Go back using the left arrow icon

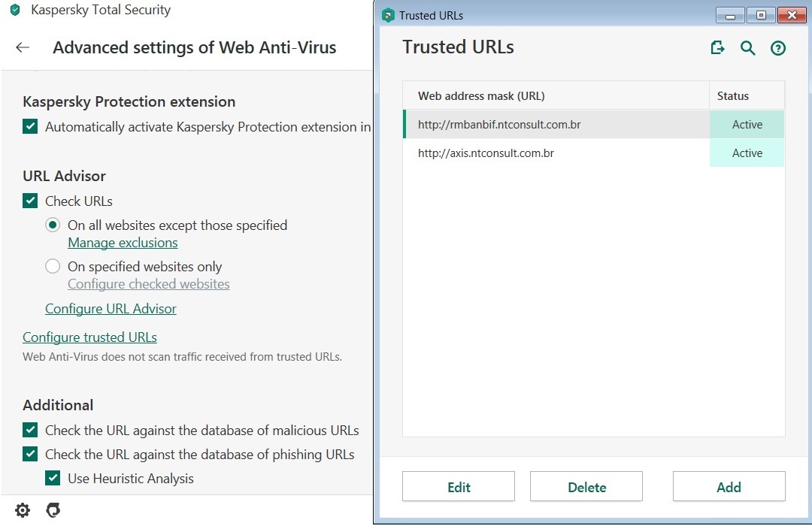[23, 47]
